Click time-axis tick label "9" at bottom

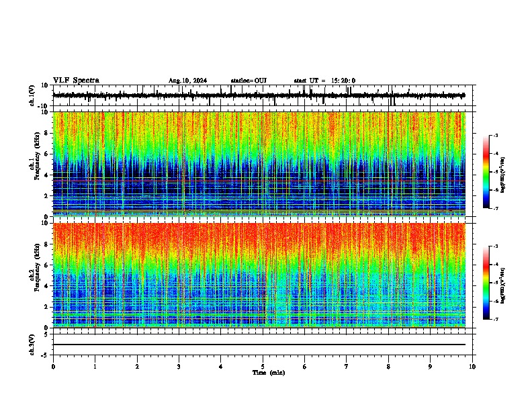point(430,367)
